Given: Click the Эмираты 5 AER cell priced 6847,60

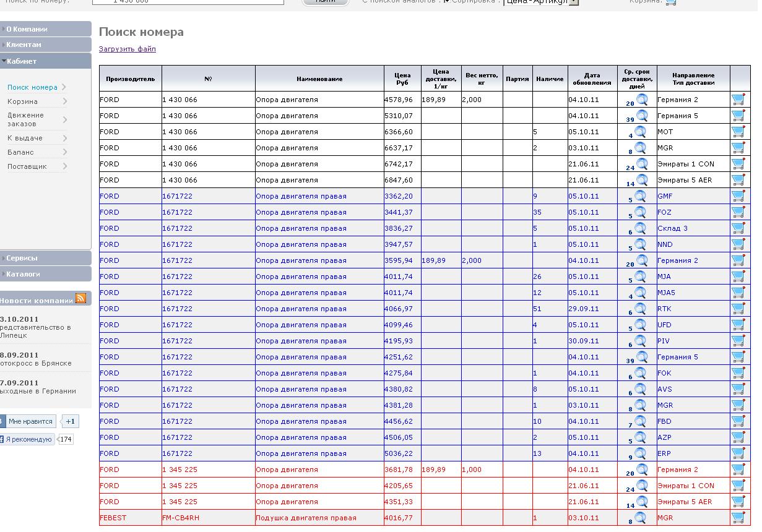Looking at the screenshot, I should pyautogui.click(x=693, y=180).
